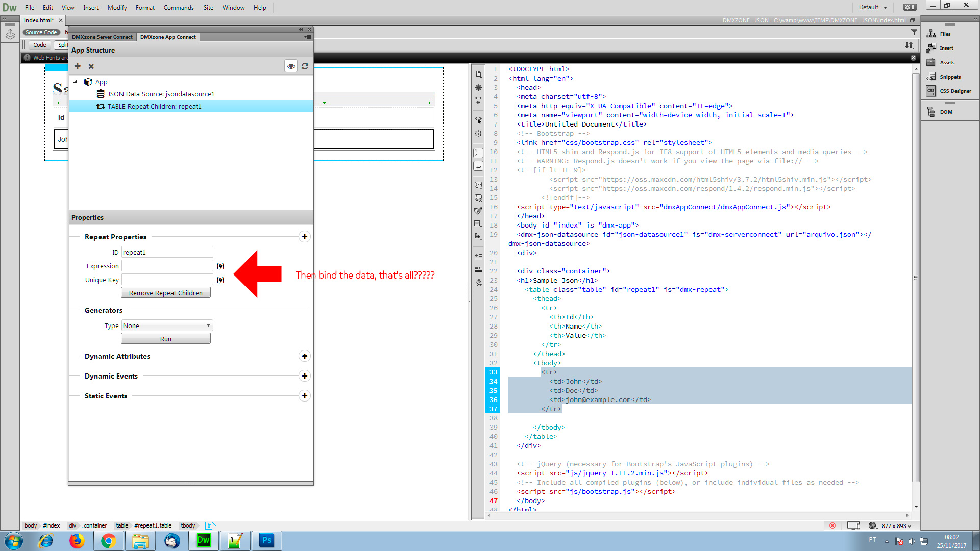Click the generator Run button
This screenshot has height=551, width=980.
[166, 339]
